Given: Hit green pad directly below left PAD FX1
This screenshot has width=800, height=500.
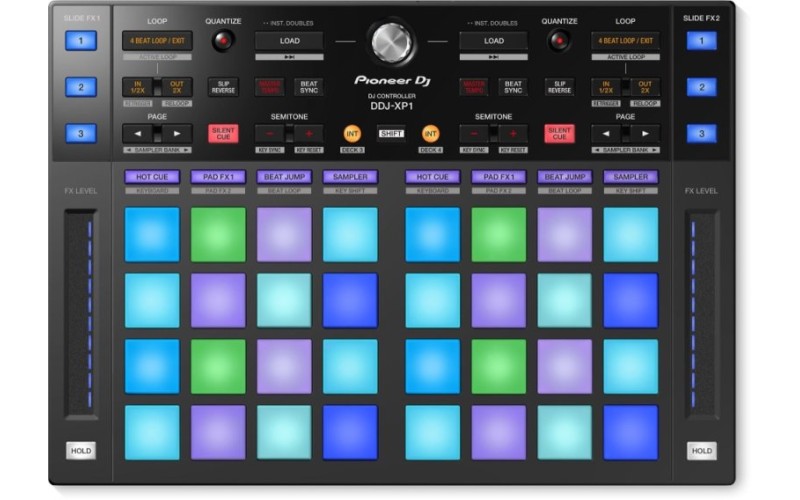Looking at the screenshot, I should [x=218, y=235].
